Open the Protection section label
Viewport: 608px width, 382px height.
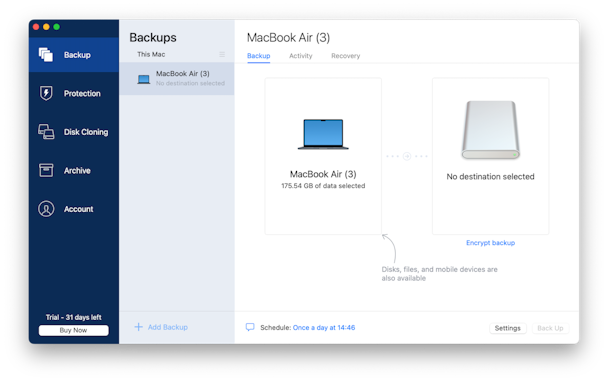82,93
